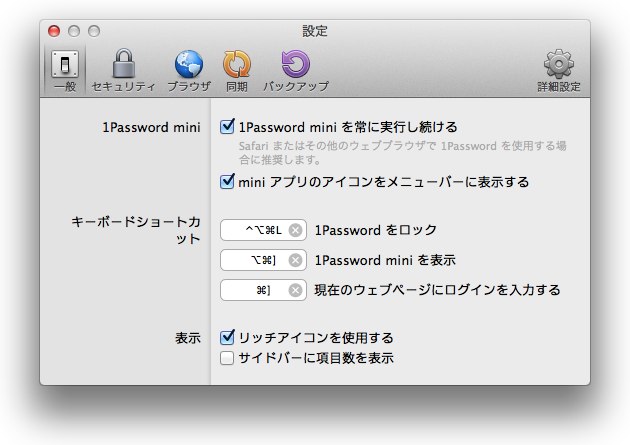Click the キーボードショートカット section label
This screenshot has height=445, width=630.
[x=136, y=230]
